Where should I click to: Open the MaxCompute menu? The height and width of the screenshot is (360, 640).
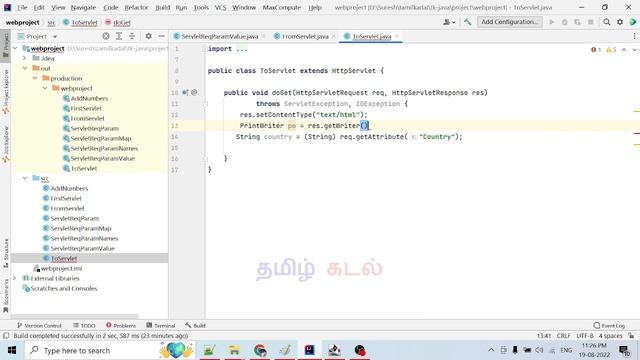click(282, 7)
